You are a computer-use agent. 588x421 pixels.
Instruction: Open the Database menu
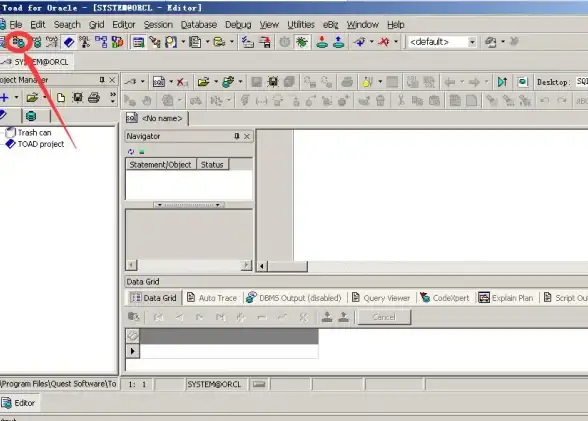pyautogui.click(x=199, y=25)
